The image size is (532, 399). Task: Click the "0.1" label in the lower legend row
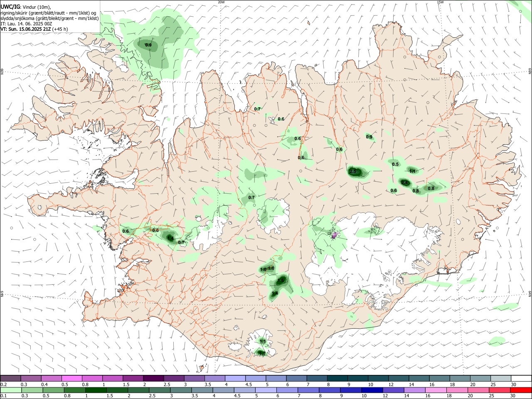[3, 396]
